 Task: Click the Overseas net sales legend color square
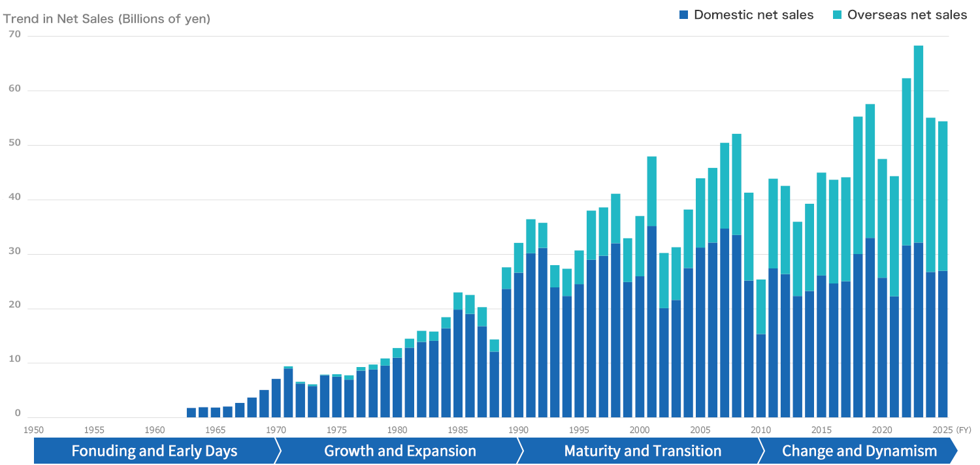(838, 15)
